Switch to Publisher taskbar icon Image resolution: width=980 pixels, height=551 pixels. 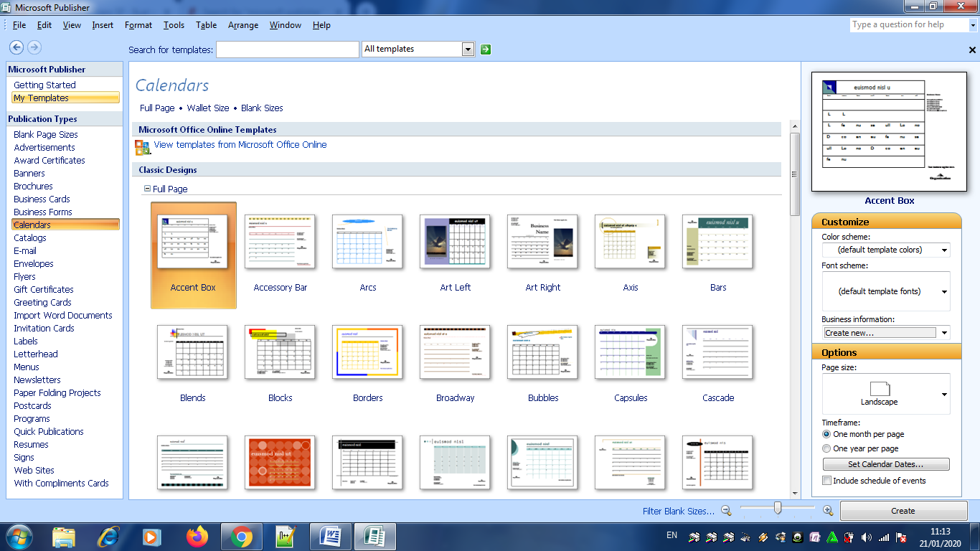(x=375, y=537)
